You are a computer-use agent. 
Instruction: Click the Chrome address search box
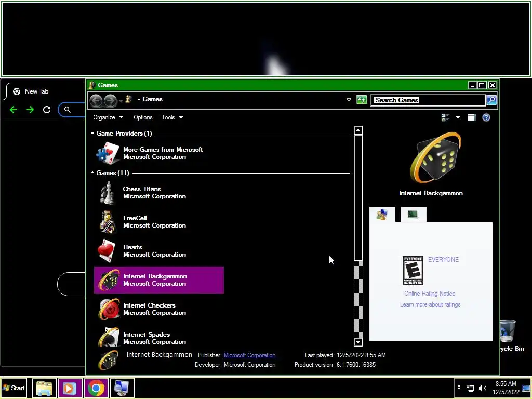pos(72,109)
